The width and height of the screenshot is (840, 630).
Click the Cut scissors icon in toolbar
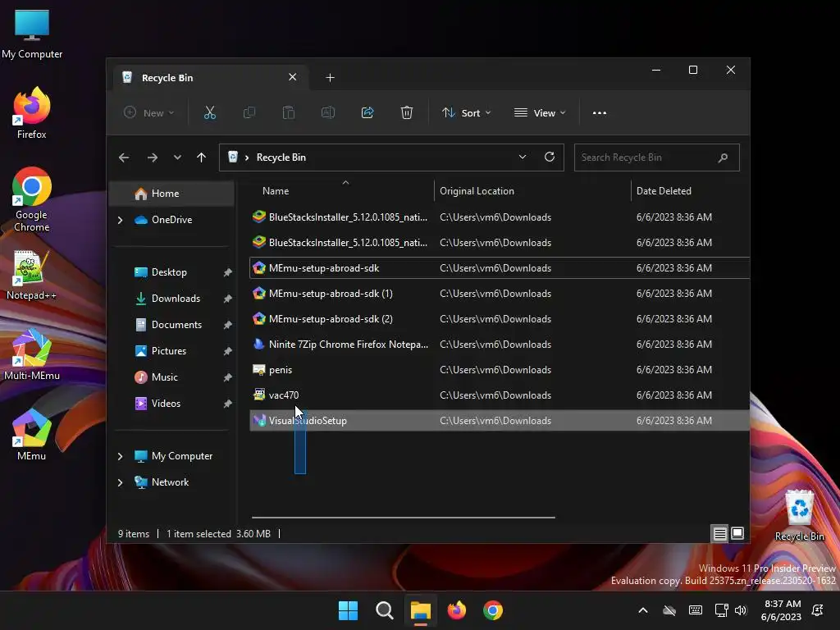click(x=209, y=112)
